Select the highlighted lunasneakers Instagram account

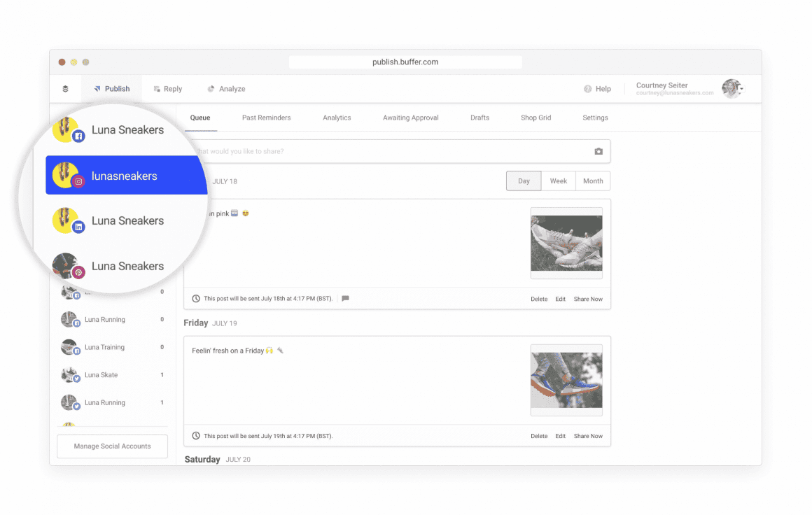coord(127,176)
